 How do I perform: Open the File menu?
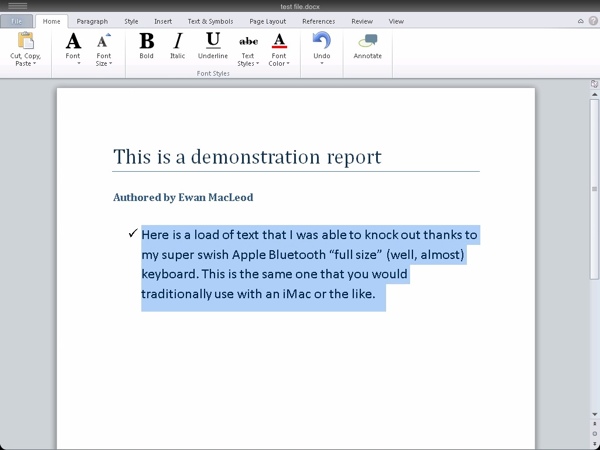click(17, 21)
